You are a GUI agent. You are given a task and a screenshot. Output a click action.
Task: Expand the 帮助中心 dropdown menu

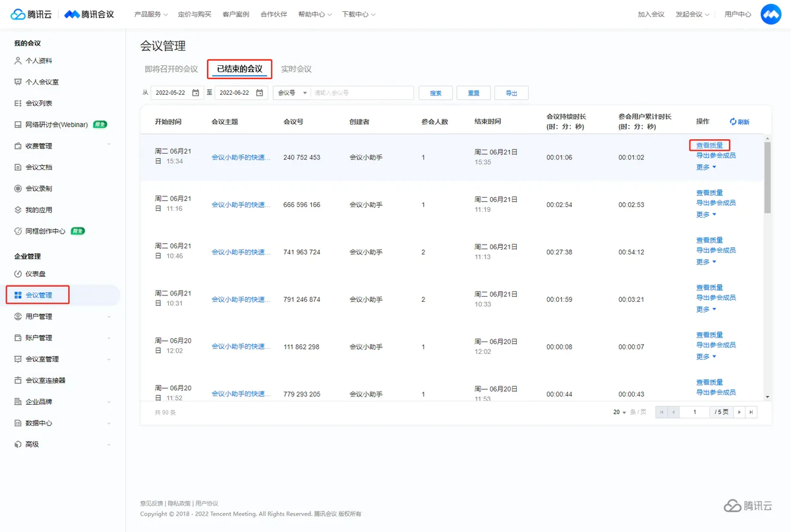coord(315,14)
